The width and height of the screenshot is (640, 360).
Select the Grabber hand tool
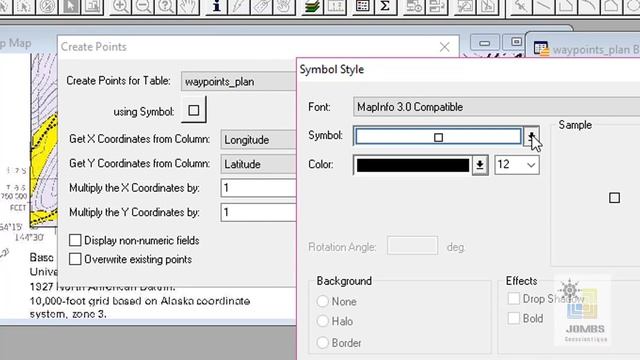(188, 7)
